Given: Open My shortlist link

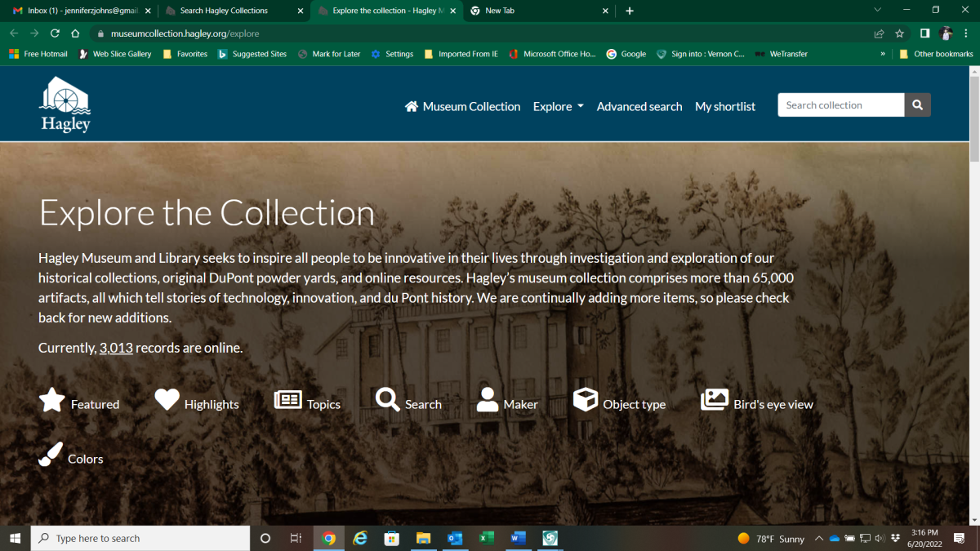Looking at the screenshot, I should click(x=725, y=106).
